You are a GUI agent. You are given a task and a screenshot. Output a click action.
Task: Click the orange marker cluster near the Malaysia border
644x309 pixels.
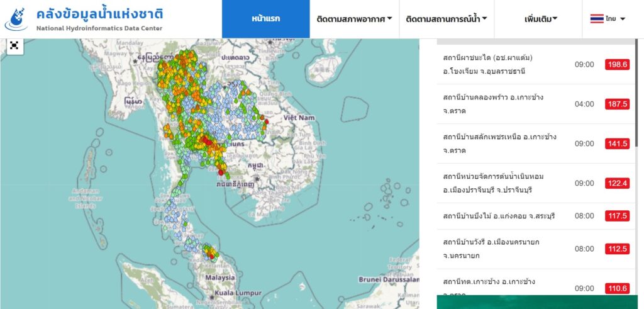[x=210, y=253]
